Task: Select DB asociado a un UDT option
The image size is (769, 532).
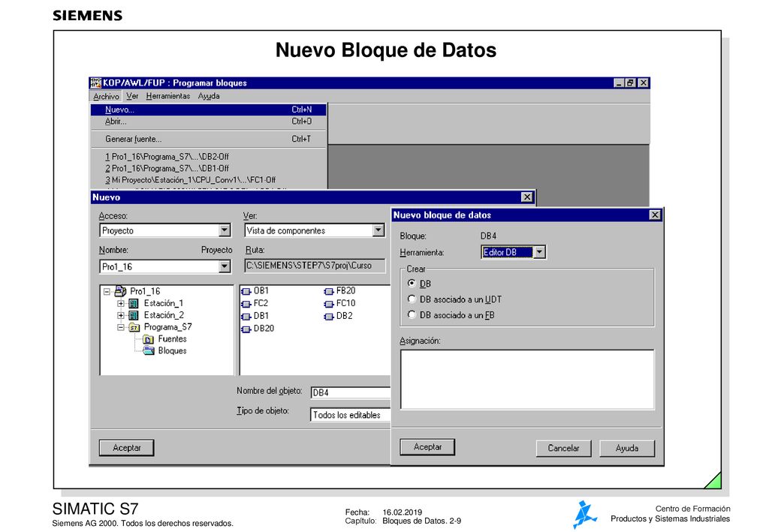Action: [412, 299]
